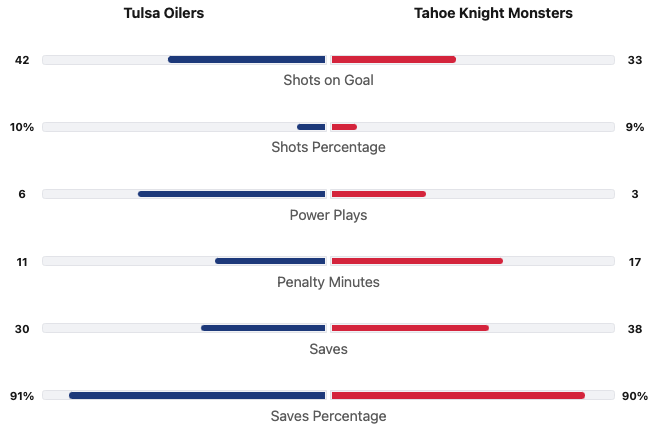Image resolution: width=654 pixels, height=428 pixels.
Task: Select the Shots Percentage label
Action: click(328, 147)
